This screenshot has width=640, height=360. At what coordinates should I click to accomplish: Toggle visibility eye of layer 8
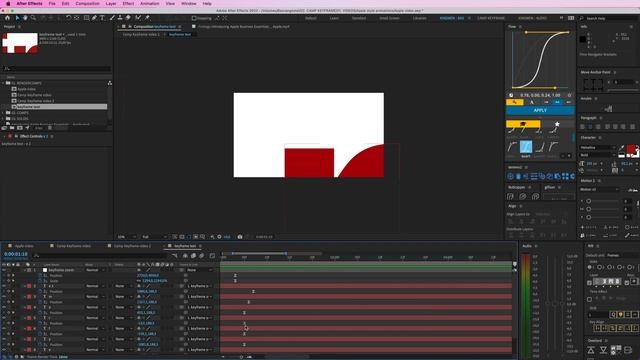[4, 350]
